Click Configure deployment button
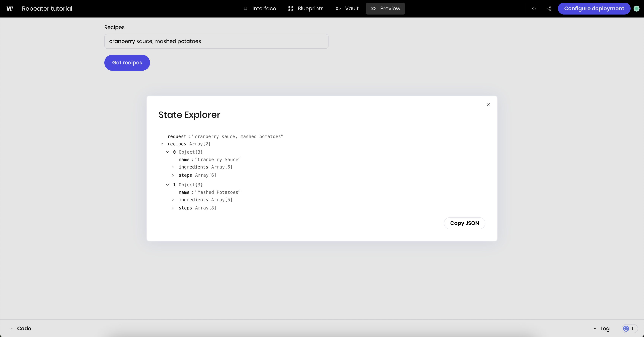Viewport: 644px width, 337px height. tap(594, 9)
